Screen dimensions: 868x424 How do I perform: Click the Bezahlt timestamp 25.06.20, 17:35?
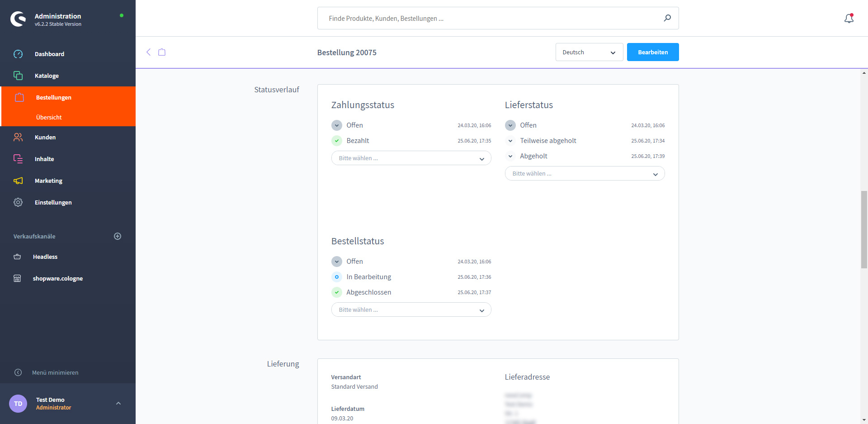[474, 141]
